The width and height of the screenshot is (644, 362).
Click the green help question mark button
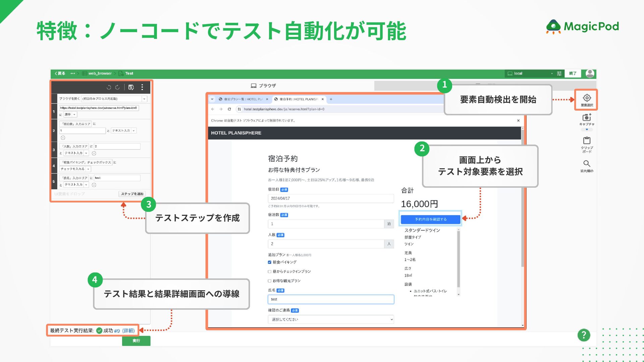pos(584,335)
